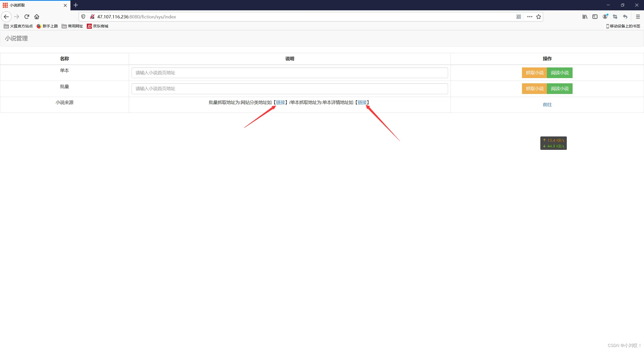Bookmark this page with the star icon

[x=539, y=17]
